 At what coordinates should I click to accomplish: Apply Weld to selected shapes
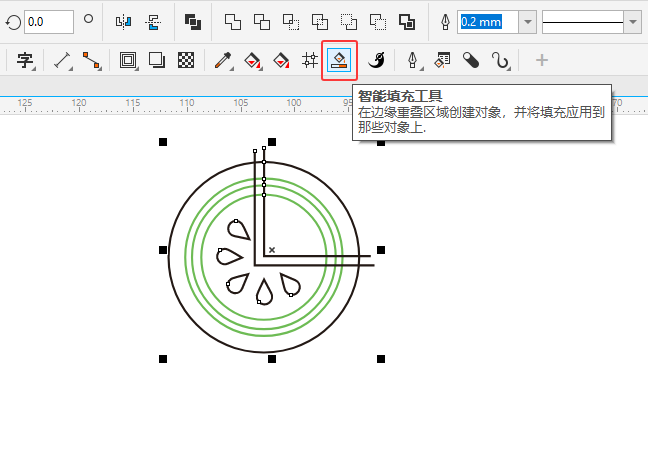(x=233, y=22)
